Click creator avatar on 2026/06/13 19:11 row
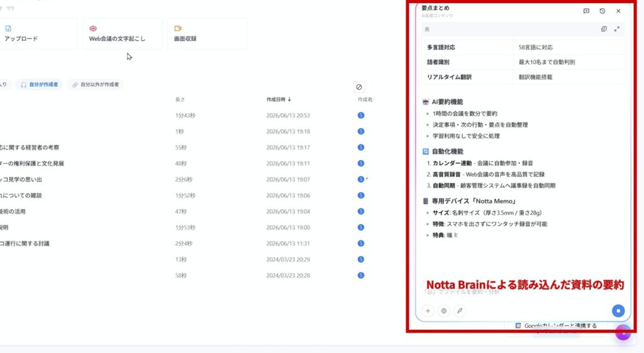This screenshot has height=353, width=644. click(x=360, y=163)
